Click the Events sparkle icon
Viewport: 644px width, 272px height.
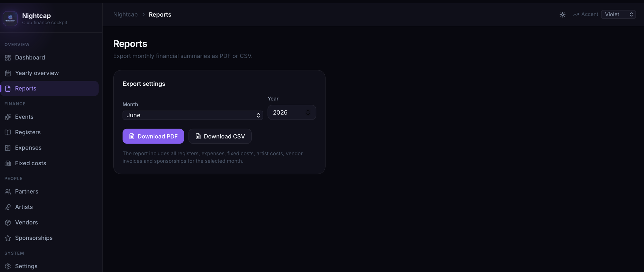click(8, 117)
